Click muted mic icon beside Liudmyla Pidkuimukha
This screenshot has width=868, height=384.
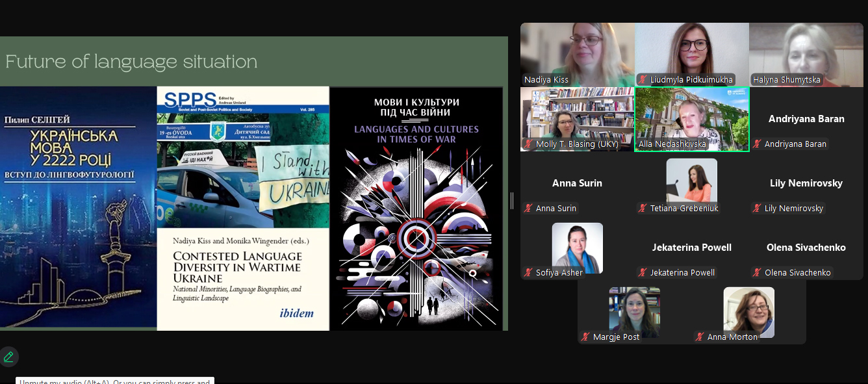click(643, 80)
